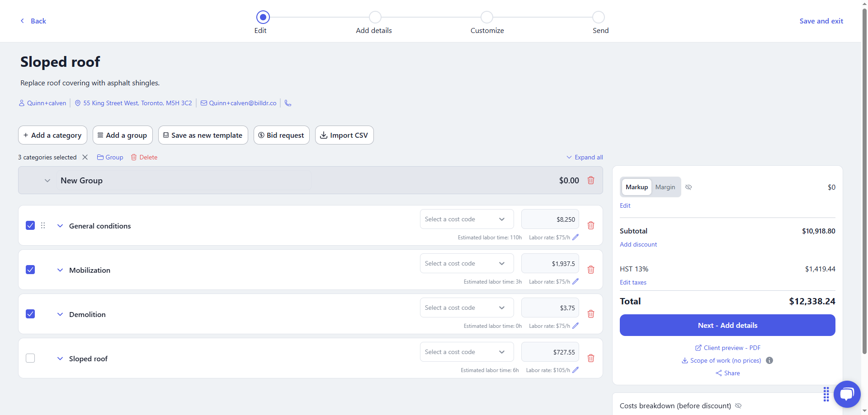Jump to the Send step

click(x=599, y=17)
